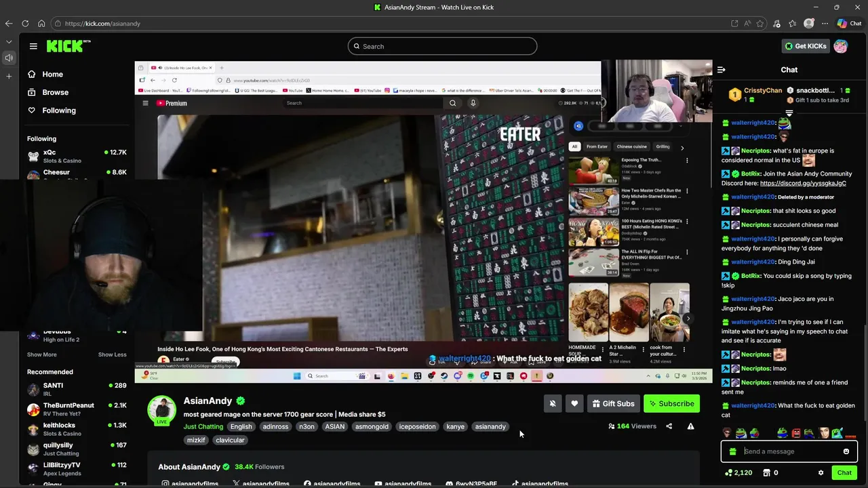This screenshot has width=868, height=488.
Task: Open the browser media control icon
Action: tap(776, 24)
